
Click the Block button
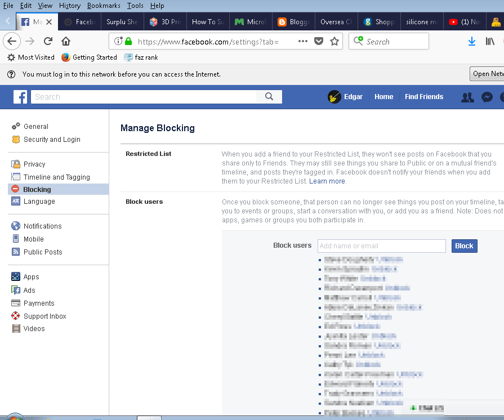tap(463, 245)
